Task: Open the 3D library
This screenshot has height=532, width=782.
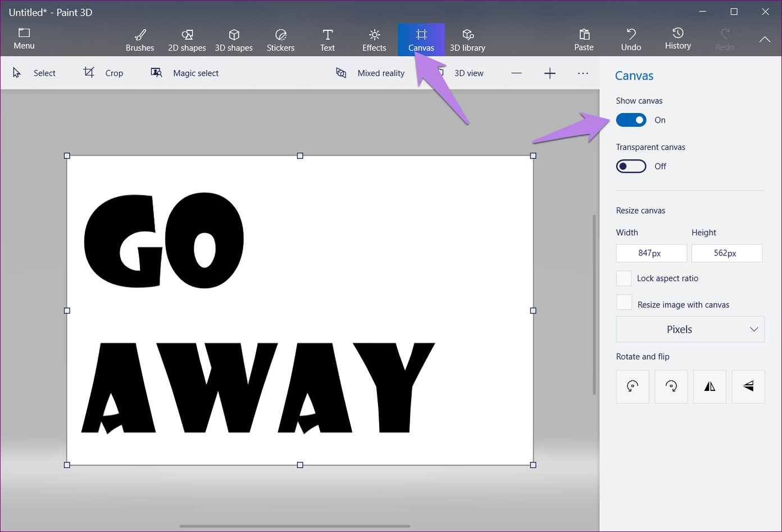Action: (x=467, y=40)
